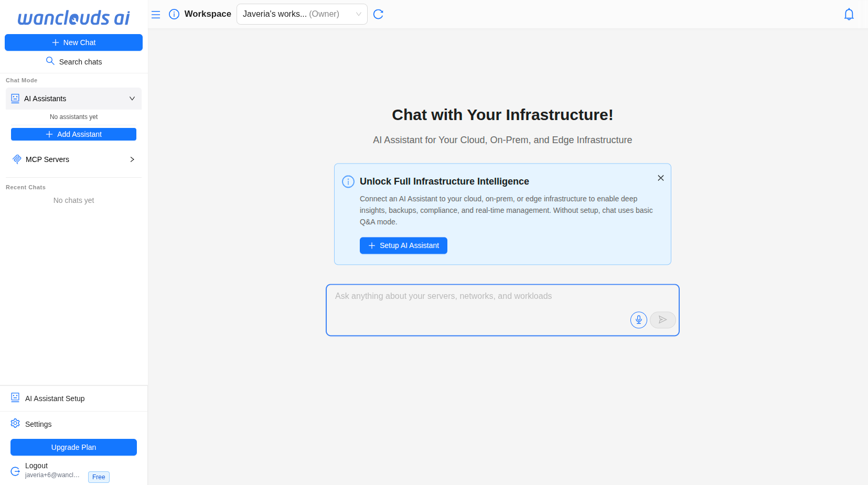Click the Workspace info icon

174,14
